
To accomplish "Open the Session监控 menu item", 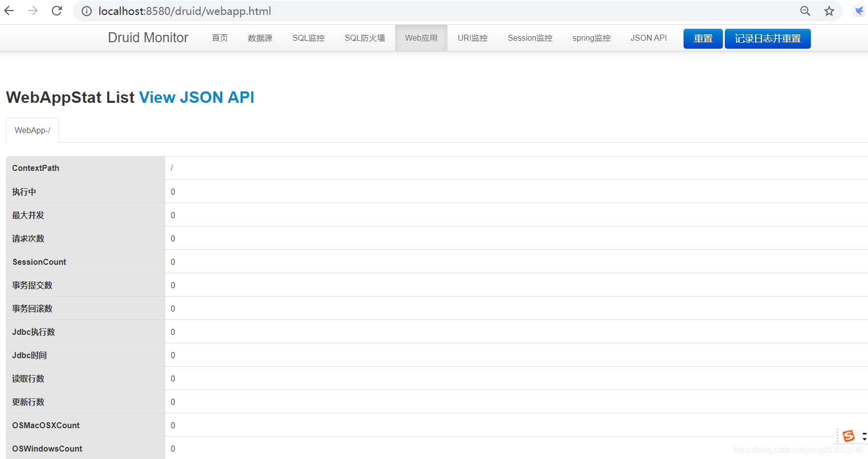I will (x=530, y=38).
